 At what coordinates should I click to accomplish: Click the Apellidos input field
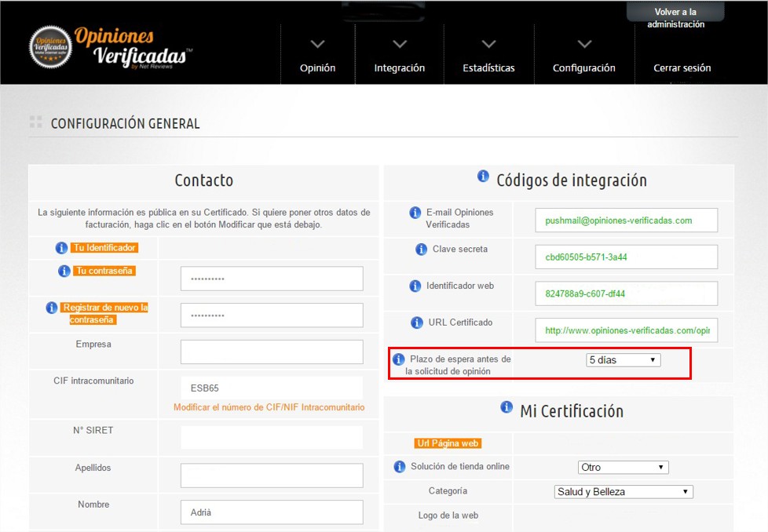pos(272,476)
